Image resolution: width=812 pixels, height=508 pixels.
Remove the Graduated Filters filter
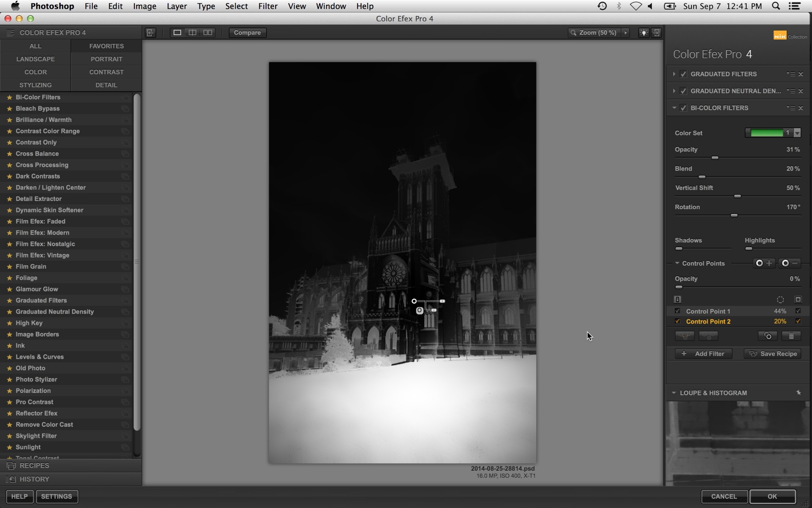[801, 74]
